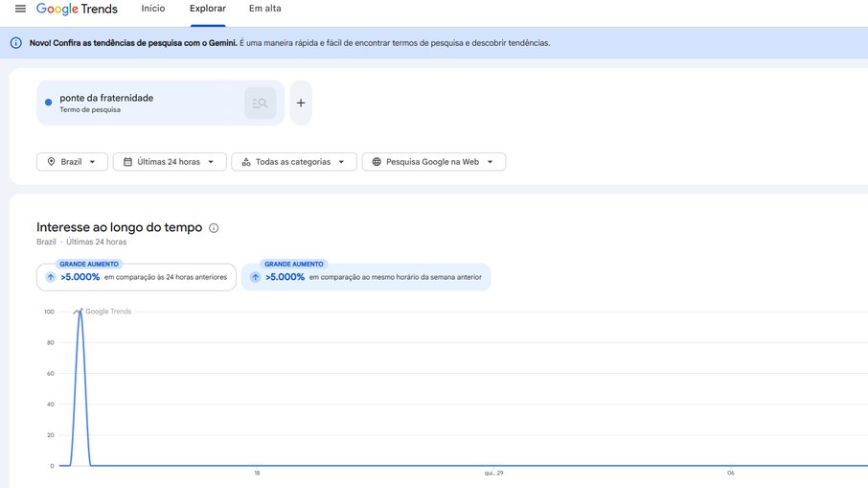Expand the Todas as categorias dropdown

(x=294, y=162)
